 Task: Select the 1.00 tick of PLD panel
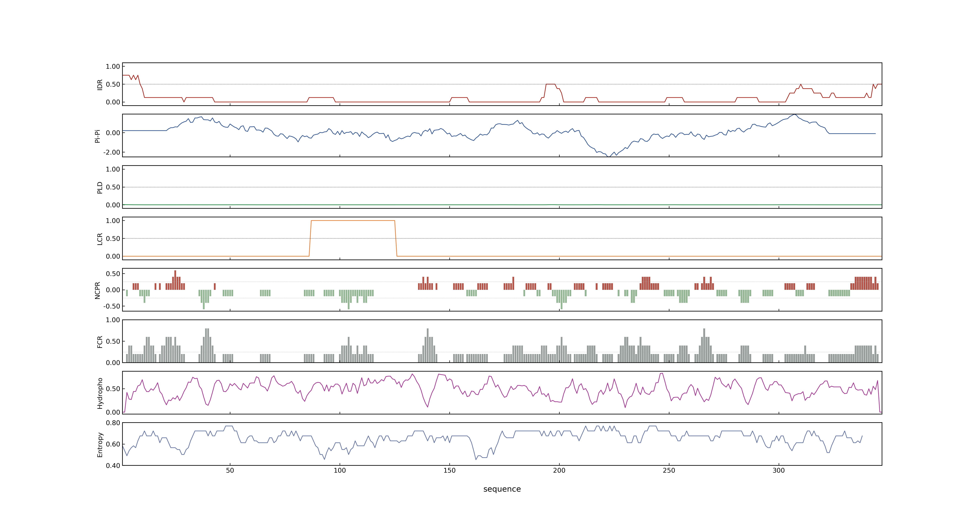pyautogui.click(x=113, y=169)
